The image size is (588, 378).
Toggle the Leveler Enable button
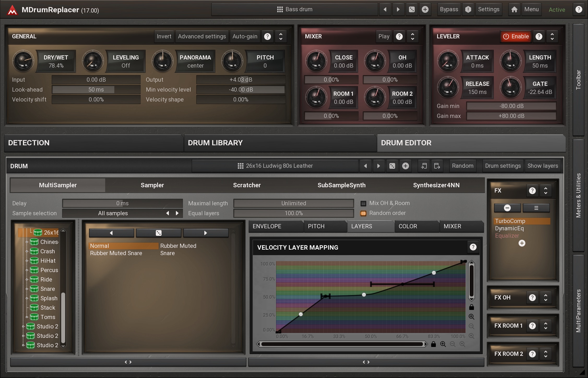[516, 37]
